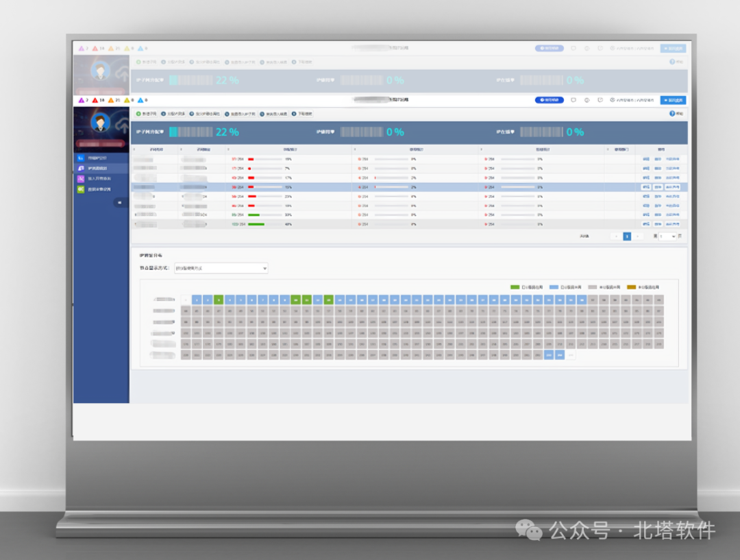The width and height of the screenshot is (740, 560).
Task: Open the highlighted second sidebar menu item
Action: [101, 168]
